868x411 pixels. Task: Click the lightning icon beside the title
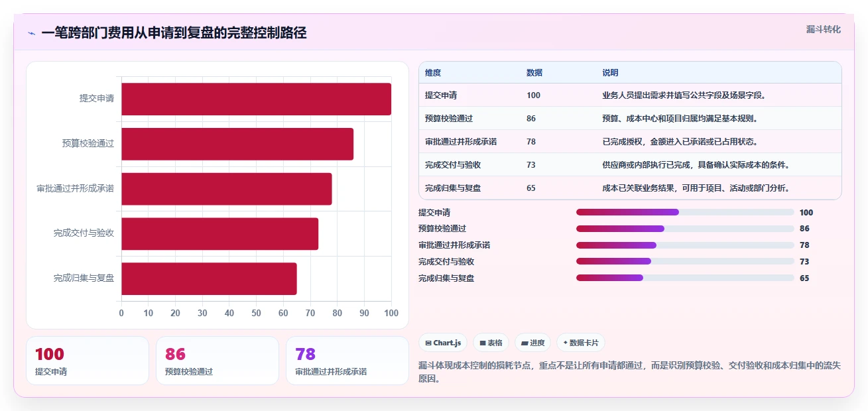[31, 33]
